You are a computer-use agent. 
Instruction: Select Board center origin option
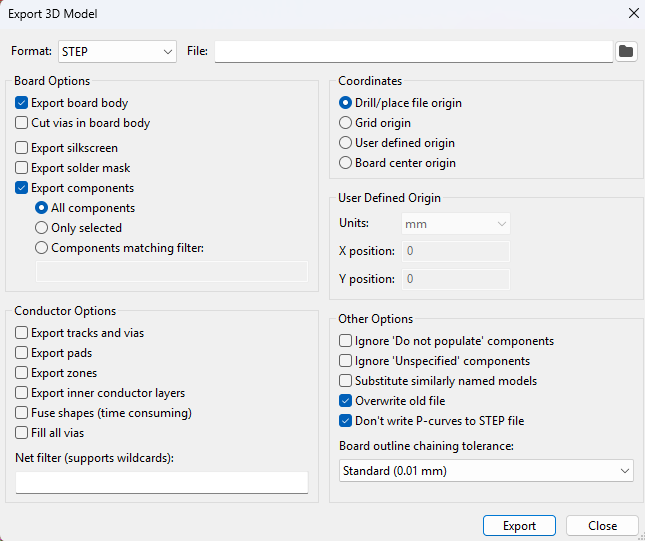[346, 163]
